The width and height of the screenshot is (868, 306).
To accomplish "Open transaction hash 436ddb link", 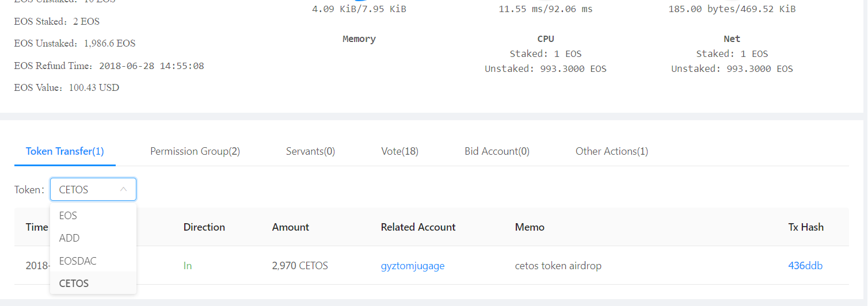I will tap(805, 266).
